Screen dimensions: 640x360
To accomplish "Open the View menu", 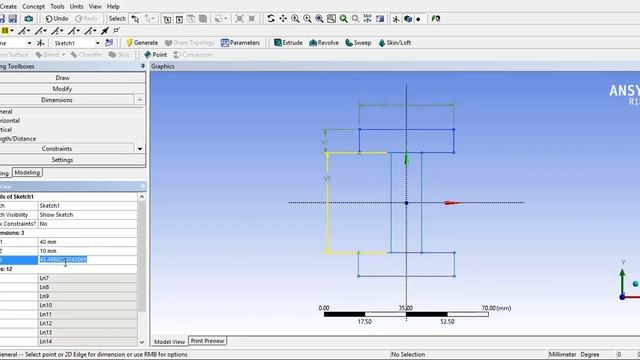I will click(95, 7).
